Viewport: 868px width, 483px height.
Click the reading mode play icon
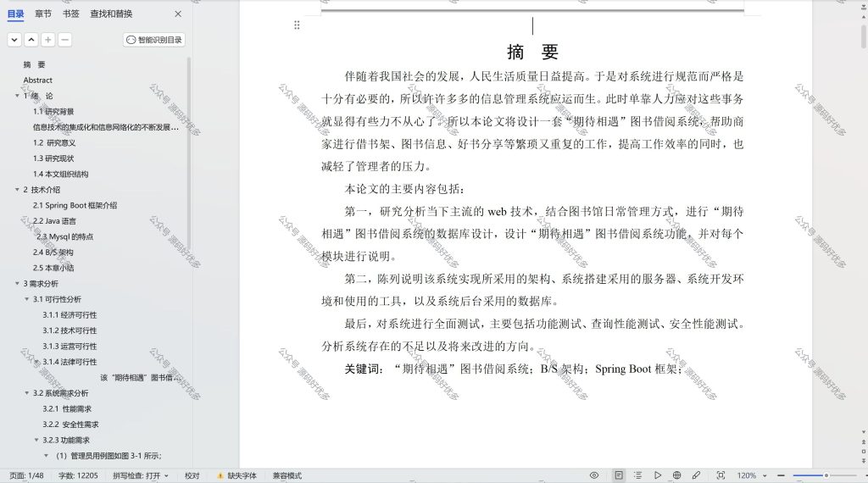pos(657,475)
